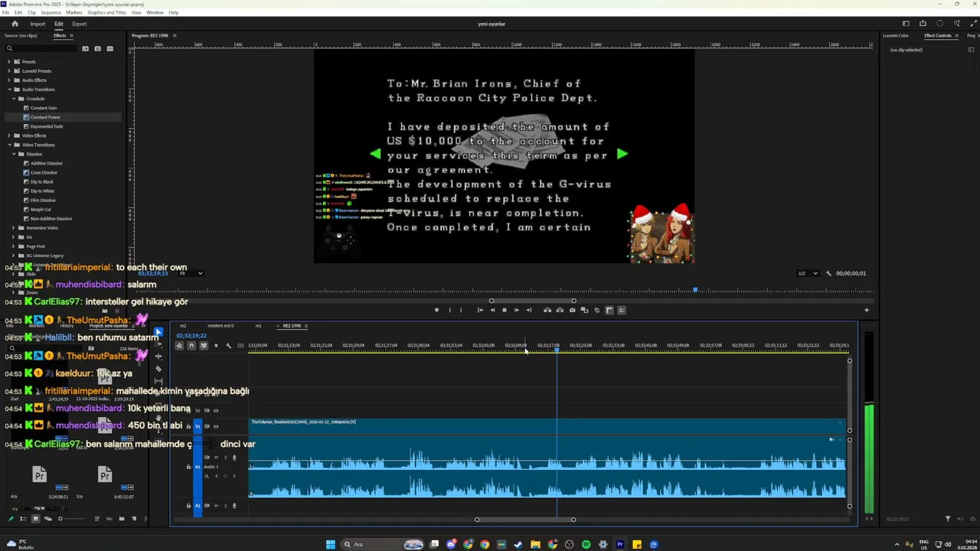The image size is (980, 551).
Task: Toggle A2 track lock
Action: coord(188,505)
